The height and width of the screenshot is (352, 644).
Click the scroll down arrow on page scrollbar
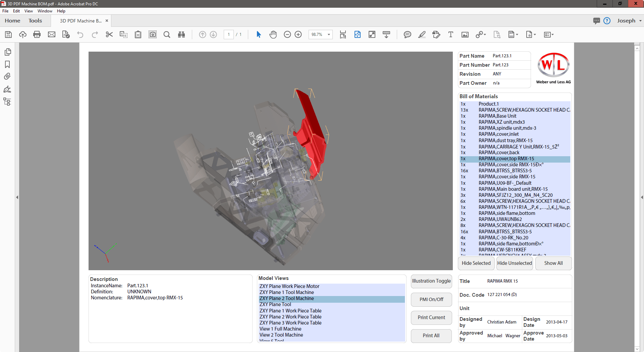point(637,349)
